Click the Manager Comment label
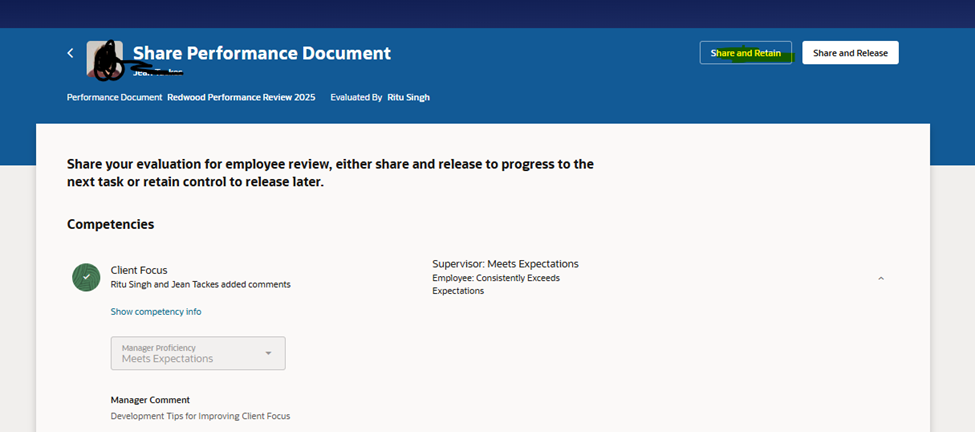The height and width of the screenshot is (432, 975). point(150,400)
